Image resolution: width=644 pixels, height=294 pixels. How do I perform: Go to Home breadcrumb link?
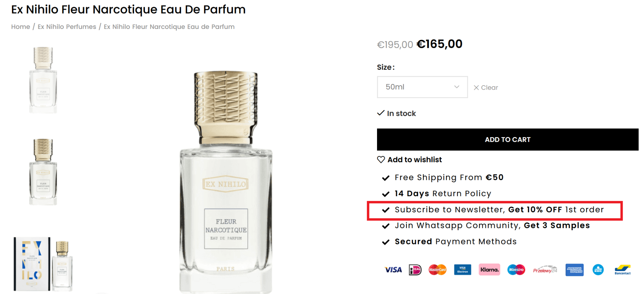pos(21,27)
